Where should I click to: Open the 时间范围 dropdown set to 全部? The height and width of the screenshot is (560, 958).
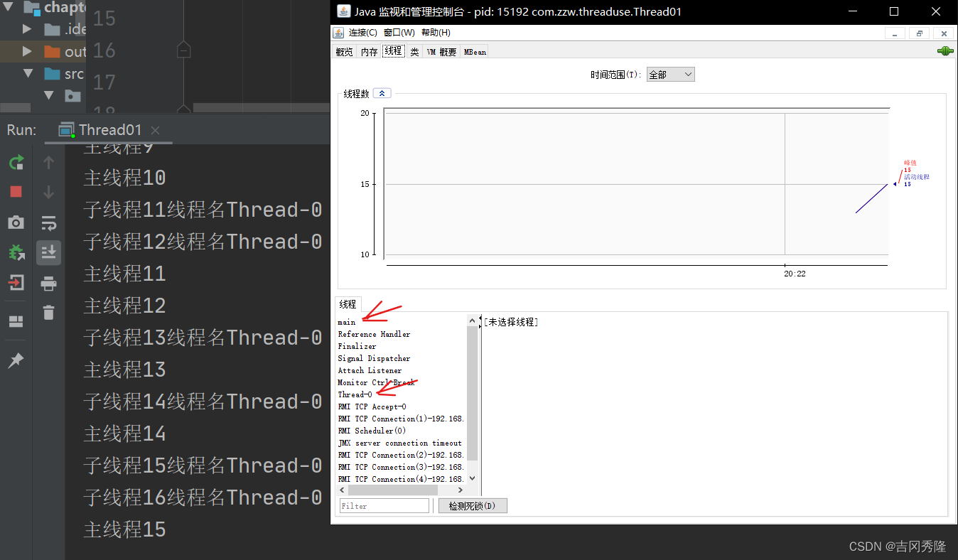pos(670,75)
